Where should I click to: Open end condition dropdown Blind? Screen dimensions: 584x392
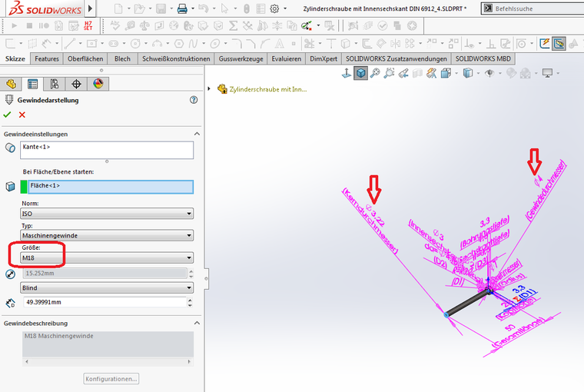(x=107, y=288)
